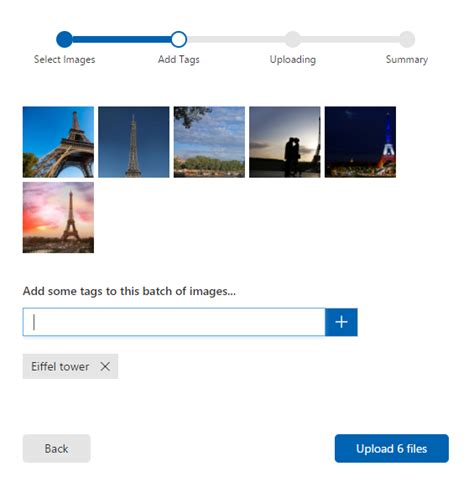Click the Upload 6 files button
The height and width of the screenshot is (487, 474).
point(392,448)
